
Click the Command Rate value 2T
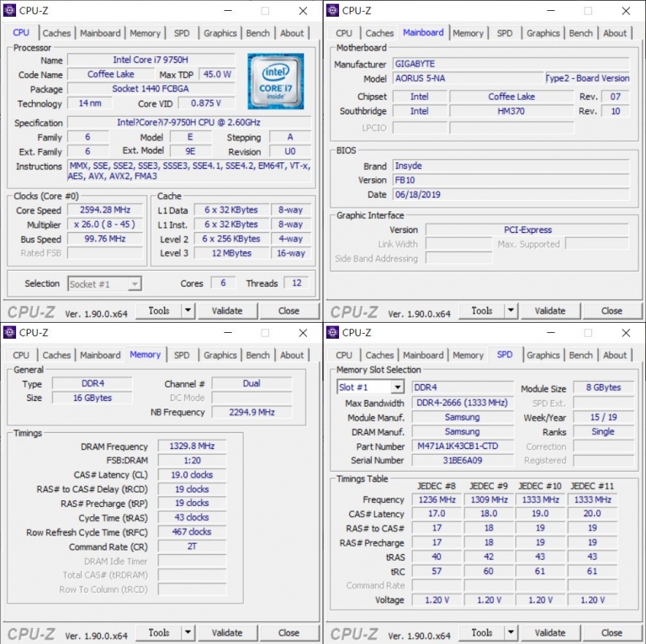coord(192,546)
